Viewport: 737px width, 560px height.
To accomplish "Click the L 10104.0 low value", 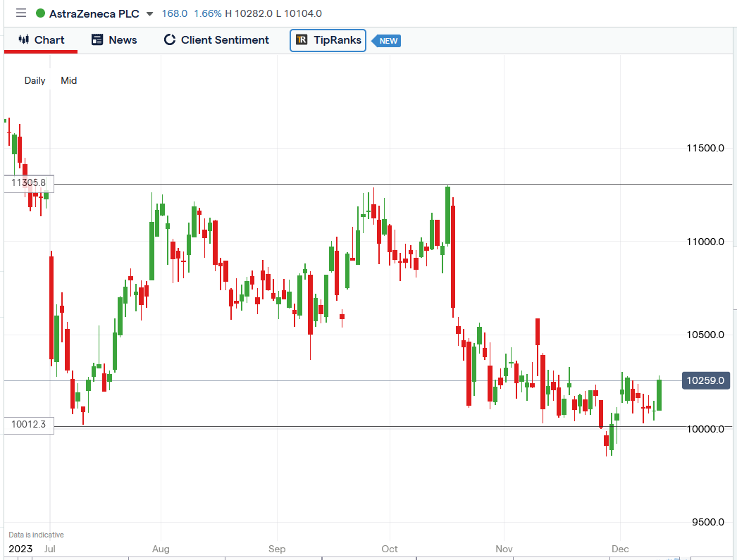I will [299, 13].
